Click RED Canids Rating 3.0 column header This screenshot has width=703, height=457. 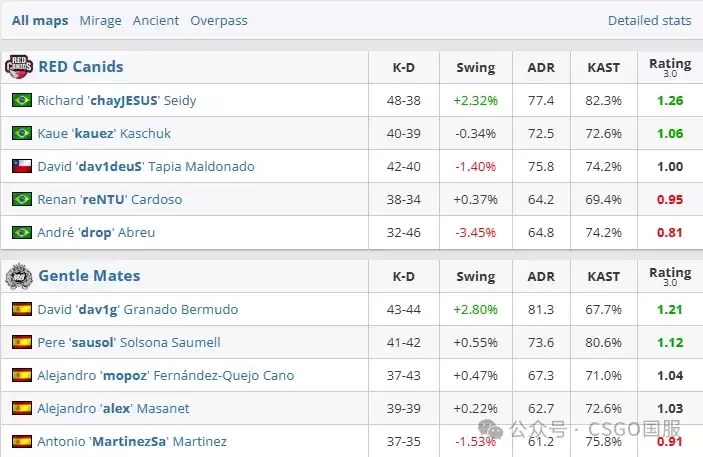click(x=670, y=67)
